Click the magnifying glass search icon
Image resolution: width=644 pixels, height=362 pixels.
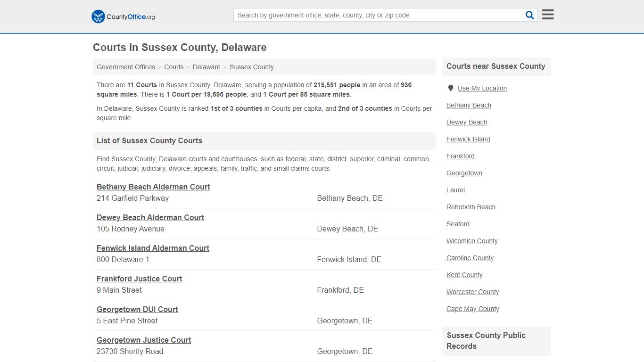[x=530, y=15]
